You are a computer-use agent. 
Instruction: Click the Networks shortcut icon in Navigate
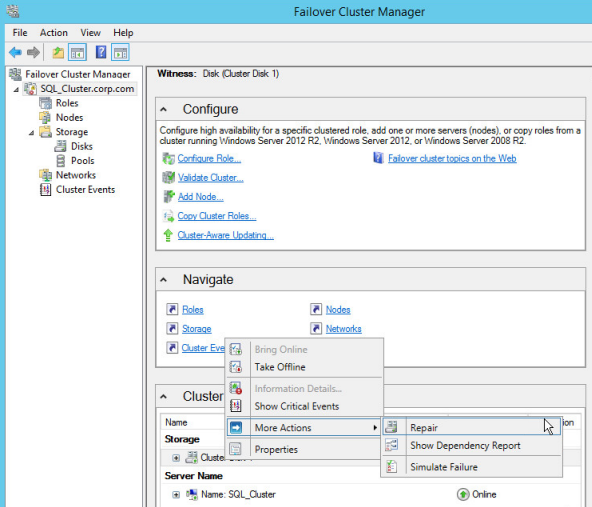tap(316, 328)
